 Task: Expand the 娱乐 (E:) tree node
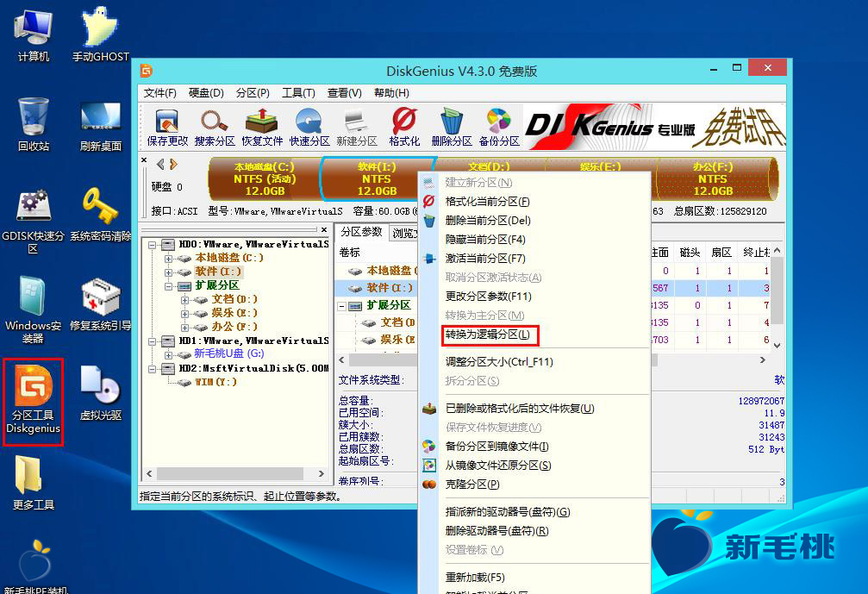point(185,313)
